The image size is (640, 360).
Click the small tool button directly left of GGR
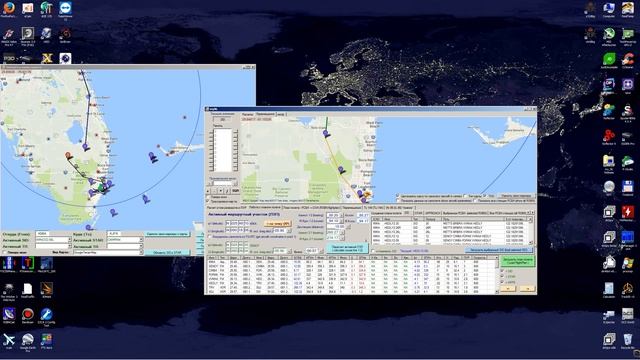pyautogui.click(x=227, y=191)
